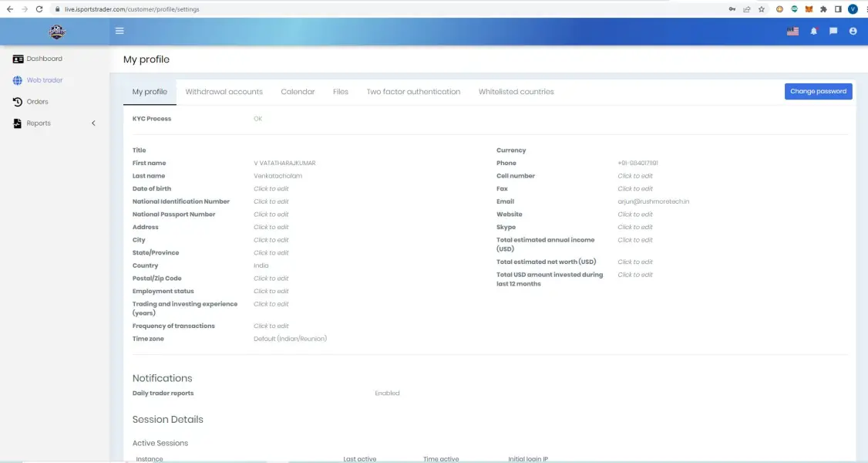Click the US flag language icon
Image resolution: width=868 pixels, height=463 pixels.
(x=792, y=32)
